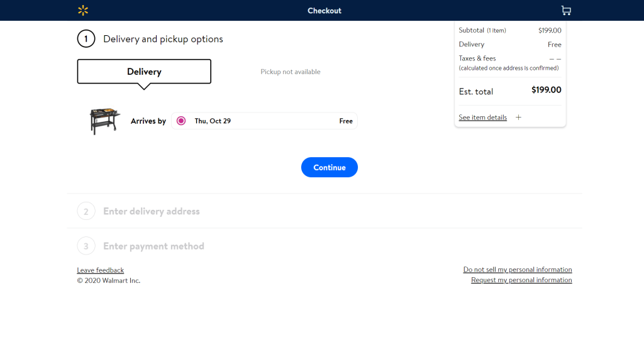644x362 pixels.
Task: Click the Est. total amount $199.00
Action: click(546, 90)
